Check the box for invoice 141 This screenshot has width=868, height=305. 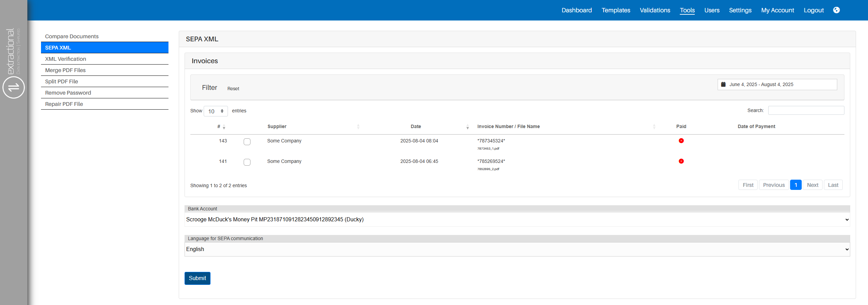(x=247, y=162)
